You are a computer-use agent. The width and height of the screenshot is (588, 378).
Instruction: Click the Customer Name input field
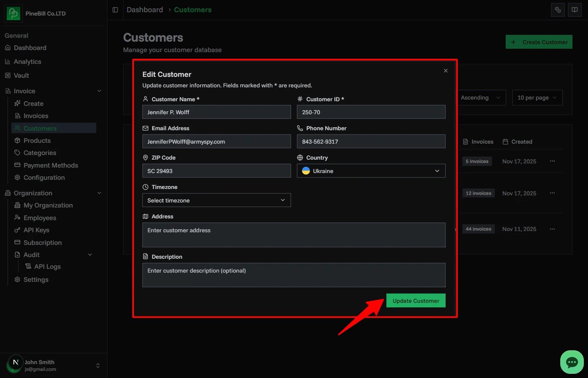[x=216, y=112]
